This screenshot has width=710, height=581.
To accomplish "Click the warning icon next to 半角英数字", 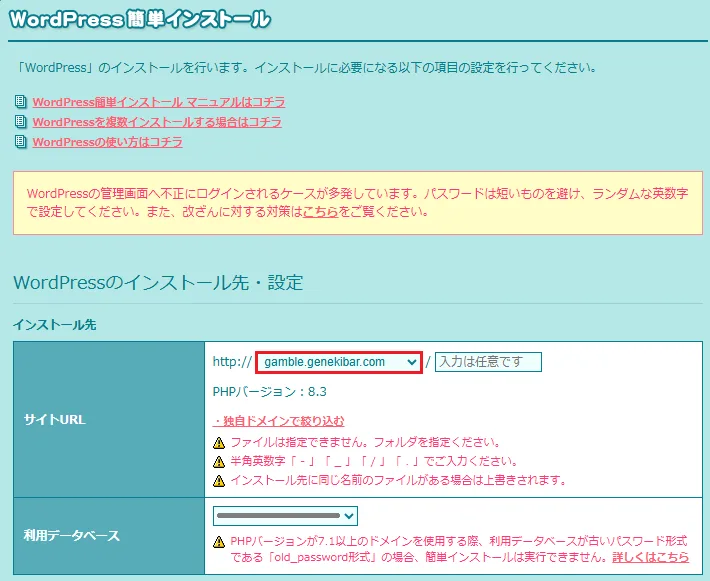I will point(219,461).
